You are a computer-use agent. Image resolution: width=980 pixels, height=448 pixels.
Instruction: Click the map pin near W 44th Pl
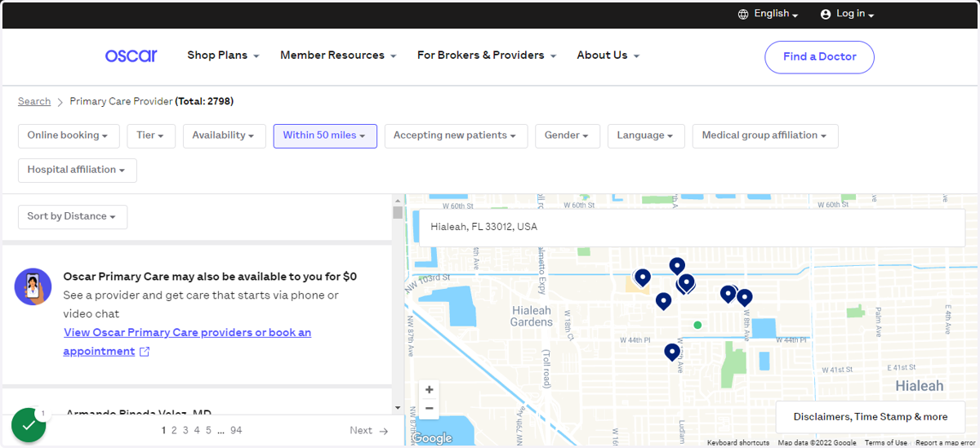tap(672, 352)
